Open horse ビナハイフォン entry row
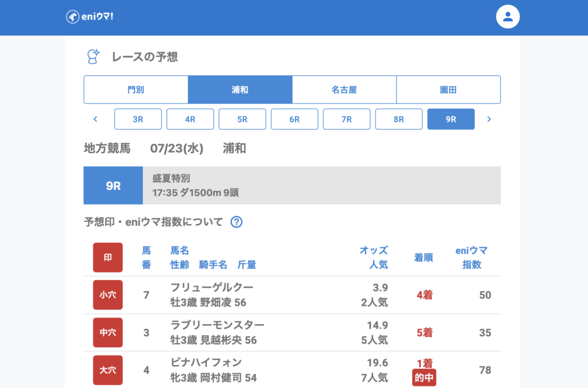 tap(206, 363)
